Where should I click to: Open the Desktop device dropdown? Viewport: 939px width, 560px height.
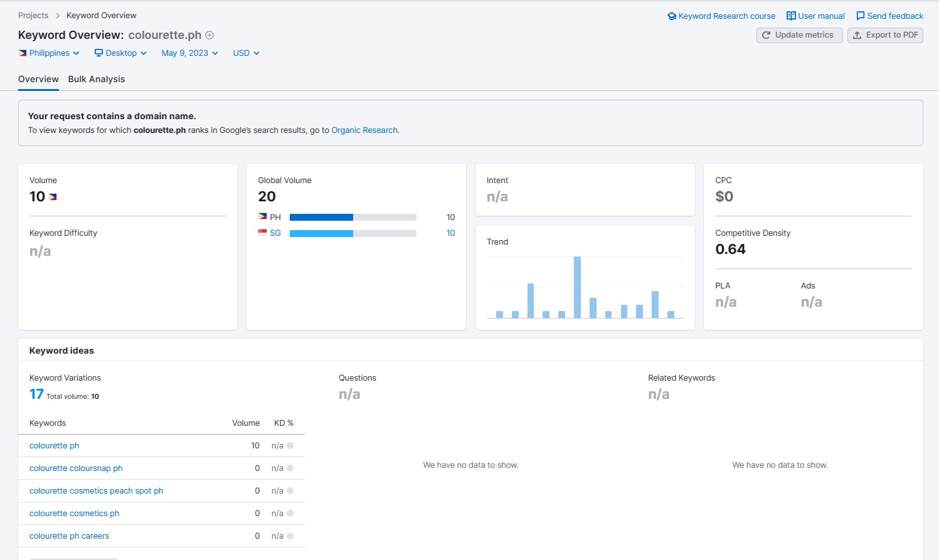(120, 53)
